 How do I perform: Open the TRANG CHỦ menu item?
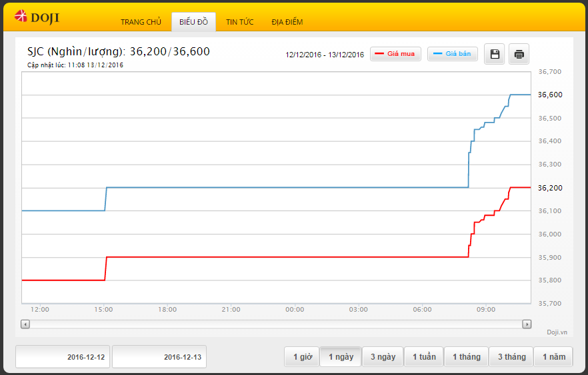click(x=141, y=22)
